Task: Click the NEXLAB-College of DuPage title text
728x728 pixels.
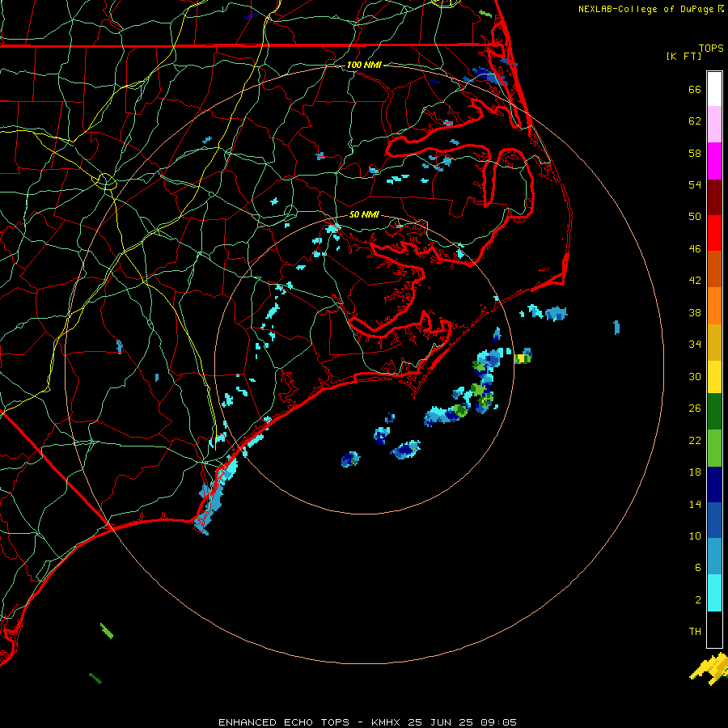Action: (x=645, y=9)
